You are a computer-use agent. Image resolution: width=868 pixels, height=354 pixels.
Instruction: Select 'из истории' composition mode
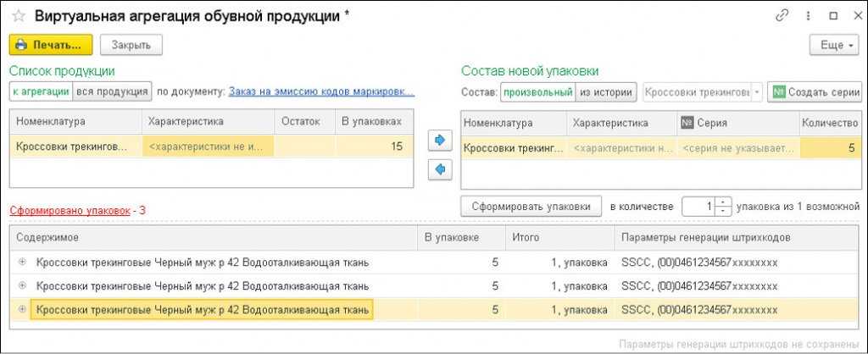click(x=607, y=91)
